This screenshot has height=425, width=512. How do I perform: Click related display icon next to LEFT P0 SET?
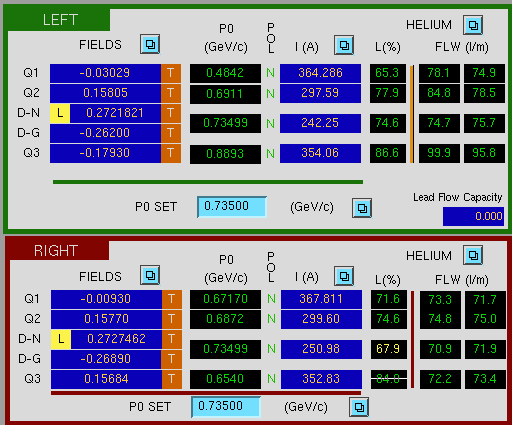point(362,208)
